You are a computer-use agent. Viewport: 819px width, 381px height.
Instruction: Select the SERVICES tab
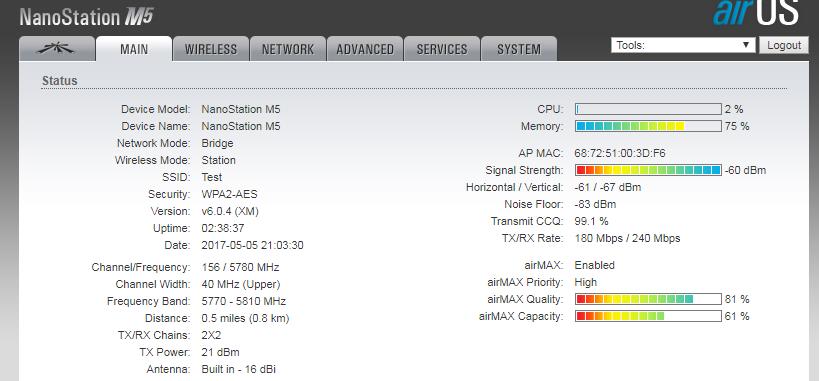[x=442, y=49]
